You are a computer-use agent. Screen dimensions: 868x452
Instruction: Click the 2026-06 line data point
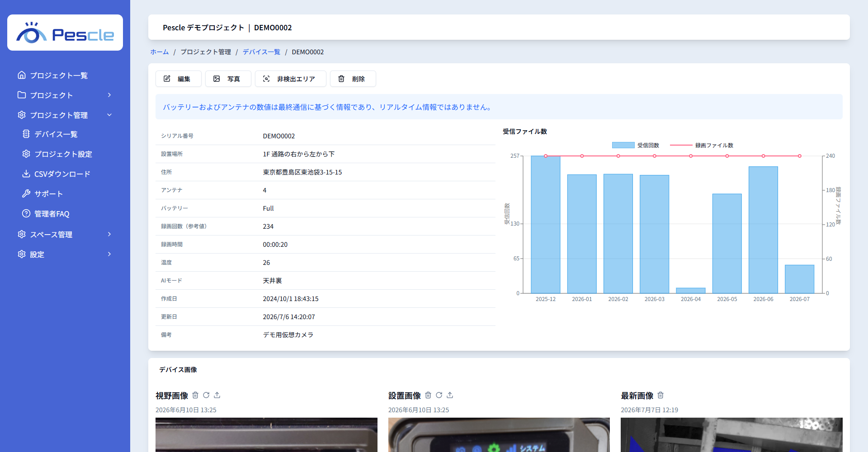tap(764, 156)
